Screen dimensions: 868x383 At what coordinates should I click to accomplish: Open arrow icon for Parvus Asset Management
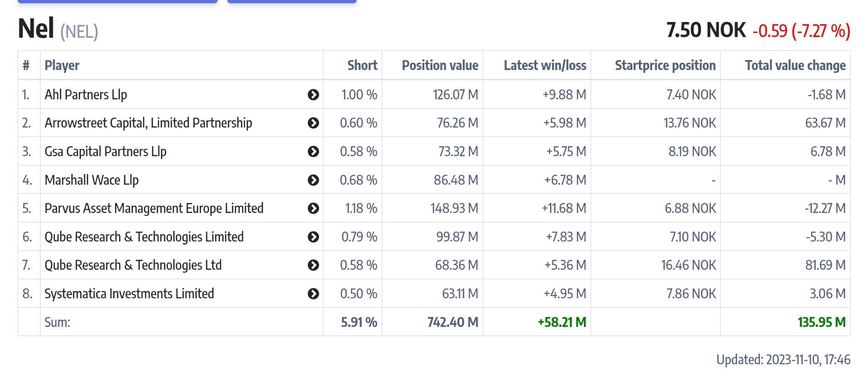pos(313,208)
